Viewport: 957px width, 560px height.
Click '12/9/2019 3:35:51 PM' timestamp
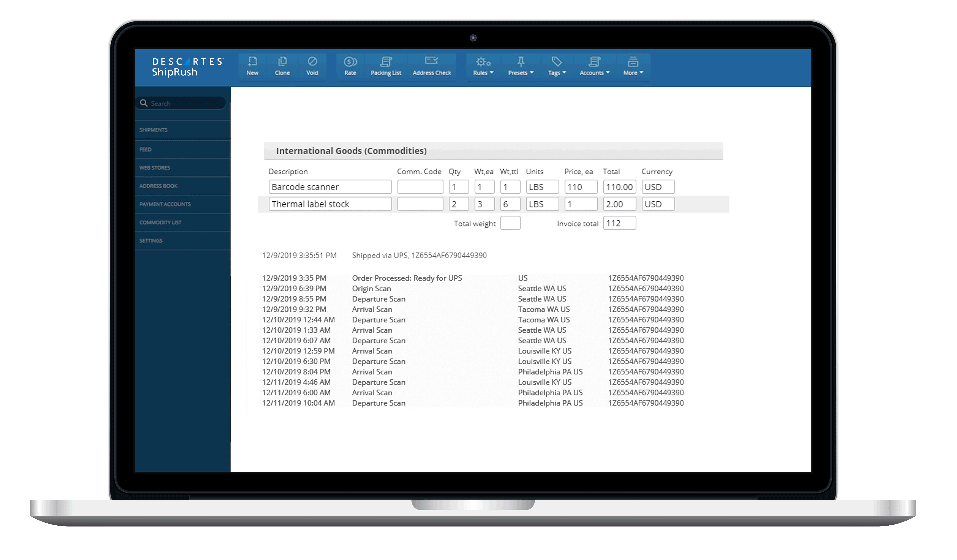299,255
